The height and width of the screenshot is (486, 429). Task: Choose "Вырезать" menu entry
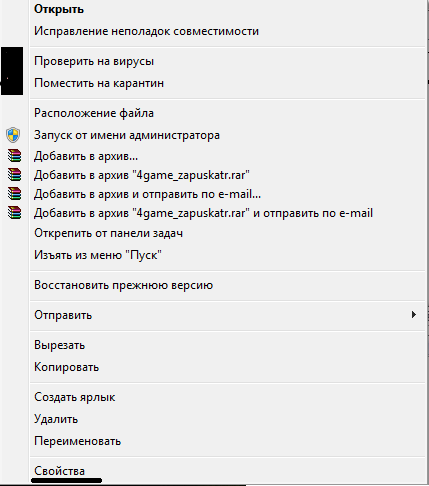(59, 345)
